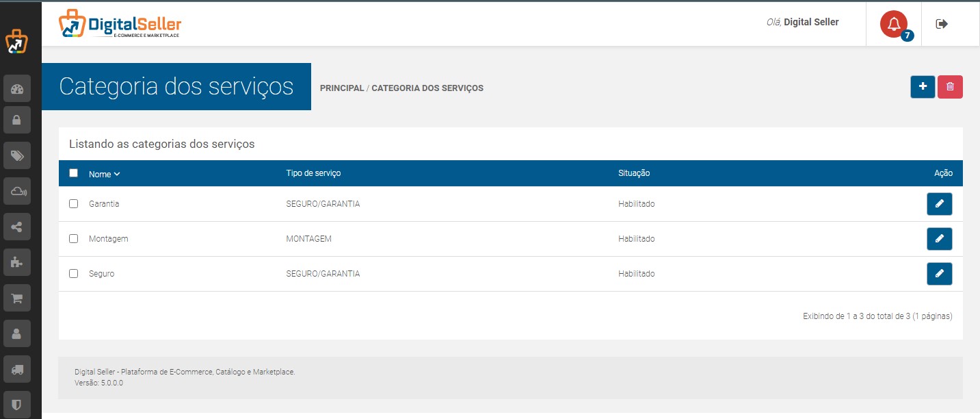Screen dimensions: 980x419
Task: Toggle the select-all checkbox in table header
Action: point(74,173)
